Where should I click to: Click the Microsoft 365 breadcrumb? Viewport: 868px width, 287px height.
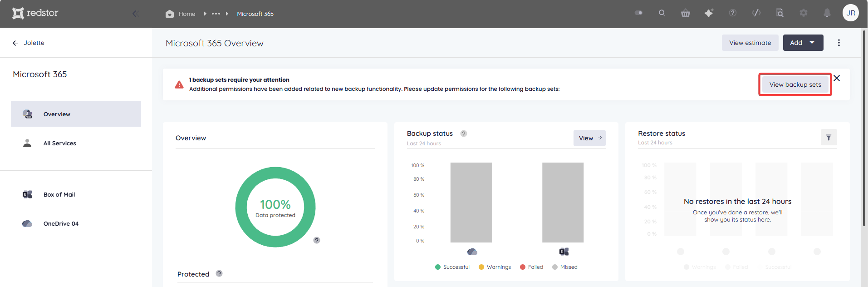pos(255,14)
